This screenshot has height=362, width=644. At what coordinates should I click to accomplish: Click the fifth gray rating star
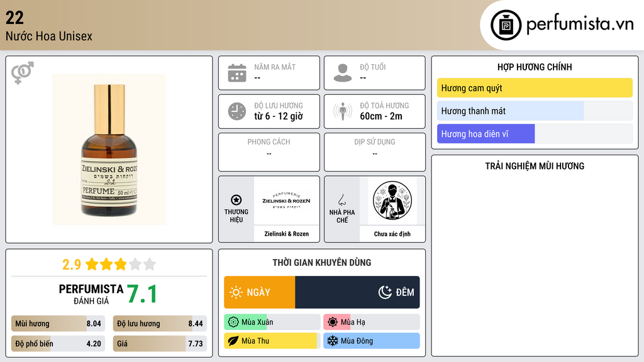pos(150,264)
